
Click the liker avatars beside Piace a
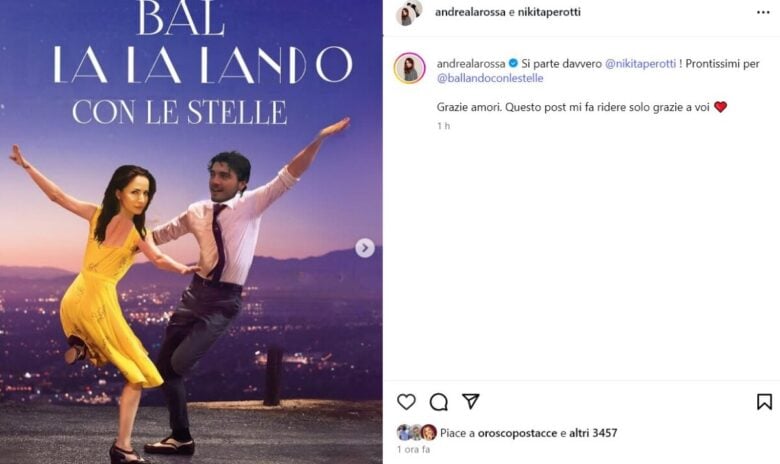[x=417, y=433]
